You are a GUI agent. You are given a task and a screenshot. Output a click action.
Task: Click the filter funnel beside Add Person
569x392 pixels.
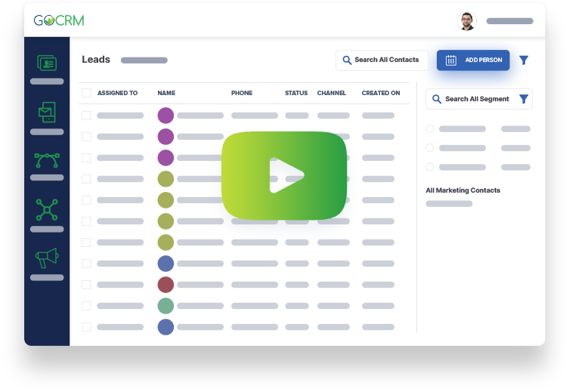click(524, 60)
